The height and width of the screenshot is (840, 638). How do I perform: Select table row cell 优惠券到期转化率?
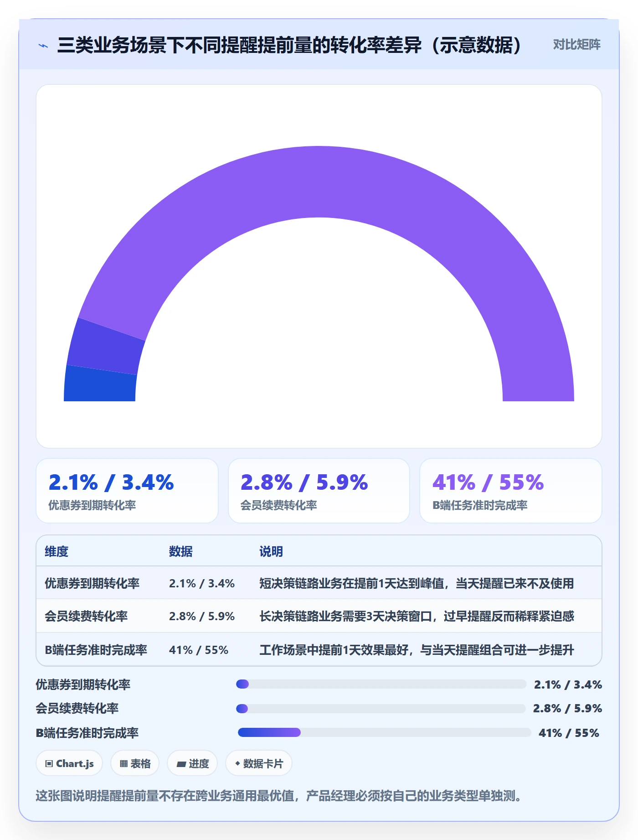[x=92, y=583]
